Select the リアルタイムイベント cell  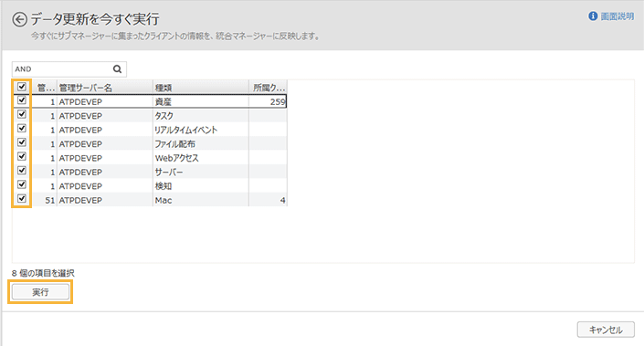(x=200, y=130)
